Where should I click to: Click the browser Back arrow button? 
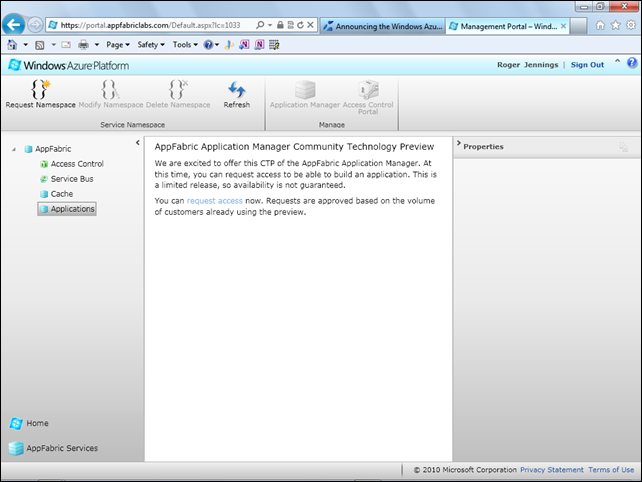pos(14,25)
